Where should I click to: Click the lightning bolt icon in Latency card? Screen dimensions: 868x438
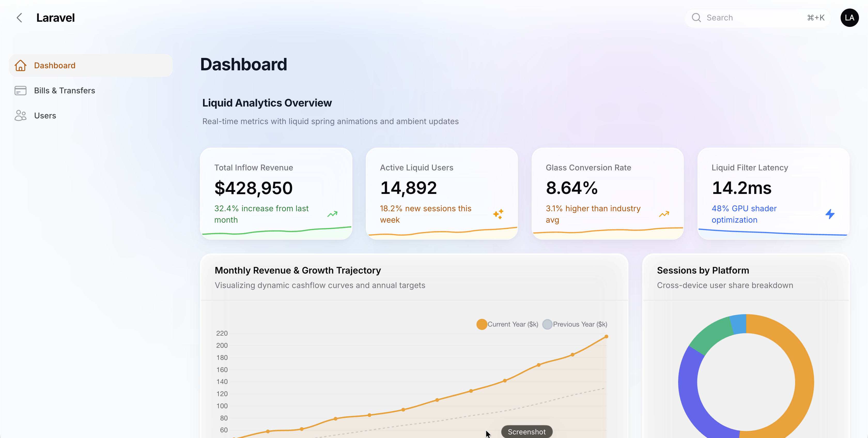point(830,214)
